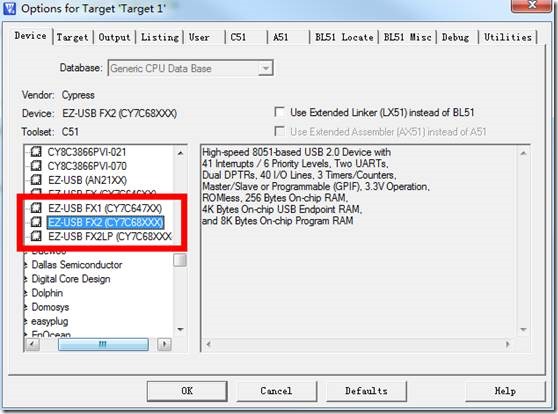
Task: Click the Keil icon in title bar
Action: 10,8
